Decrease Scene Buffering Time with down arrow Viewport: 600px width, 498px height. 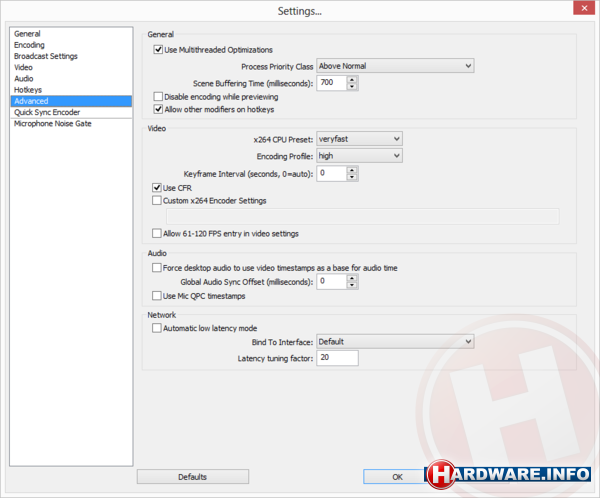click(x=352, y=87)
